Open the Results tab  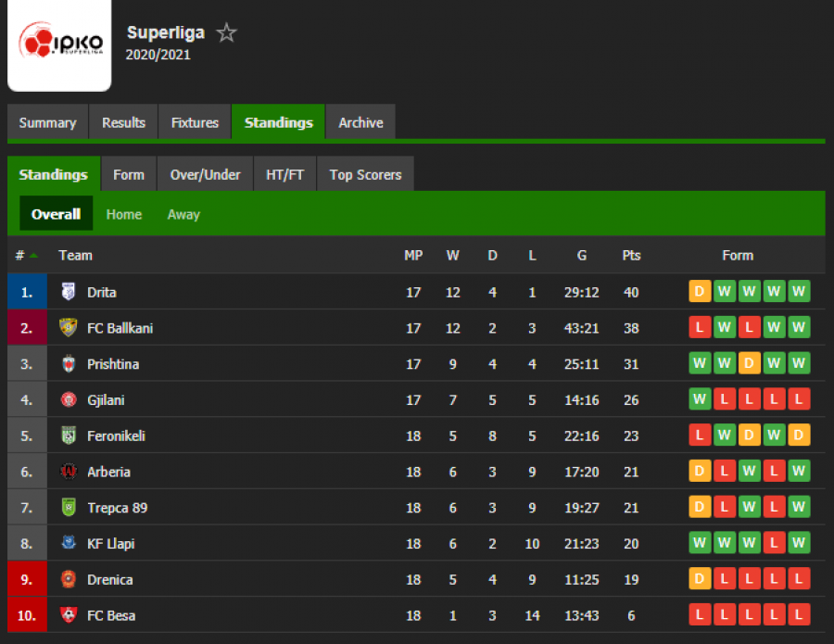123,122
